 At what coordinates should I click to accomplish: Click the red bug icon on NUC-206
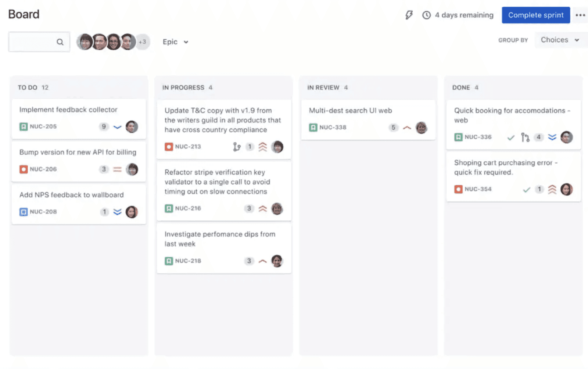[23, 169]
